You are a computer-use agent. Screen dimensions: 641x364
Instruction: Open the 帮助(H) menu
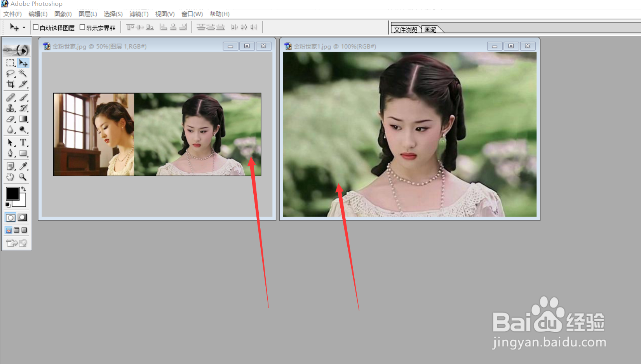click(219, 14)
